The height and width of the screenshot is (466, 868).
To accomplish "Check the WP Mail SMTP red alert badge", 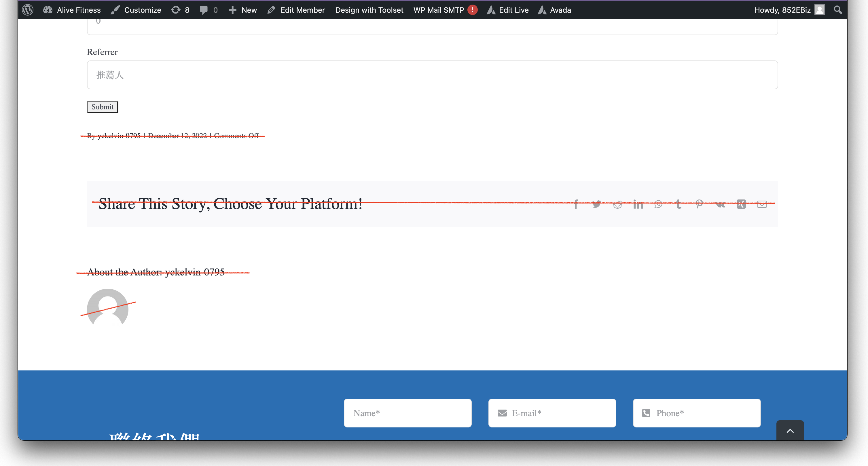I will click(x=472, y=10).
